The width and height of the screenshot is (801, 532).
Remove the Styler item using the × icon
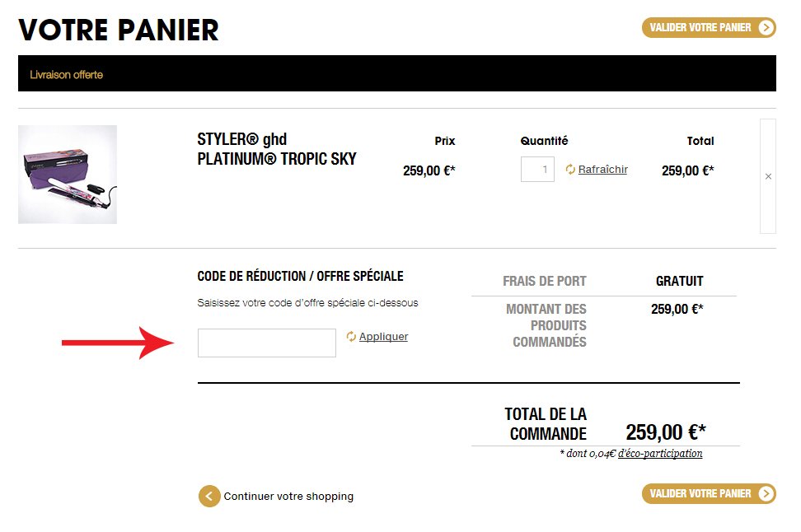click(768, 175)
